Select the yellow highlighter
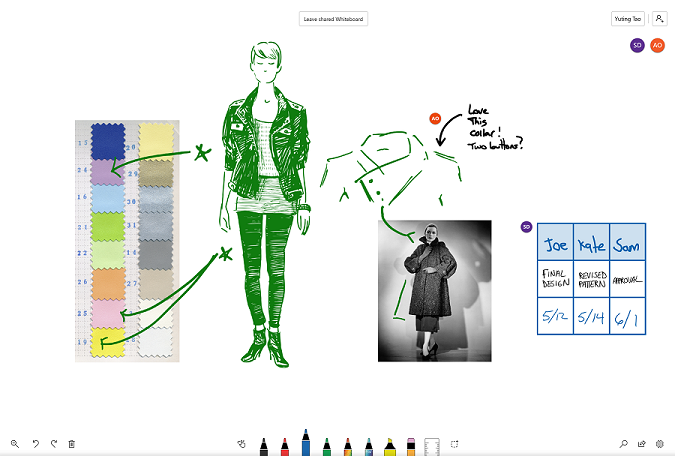 pos(389,445)
